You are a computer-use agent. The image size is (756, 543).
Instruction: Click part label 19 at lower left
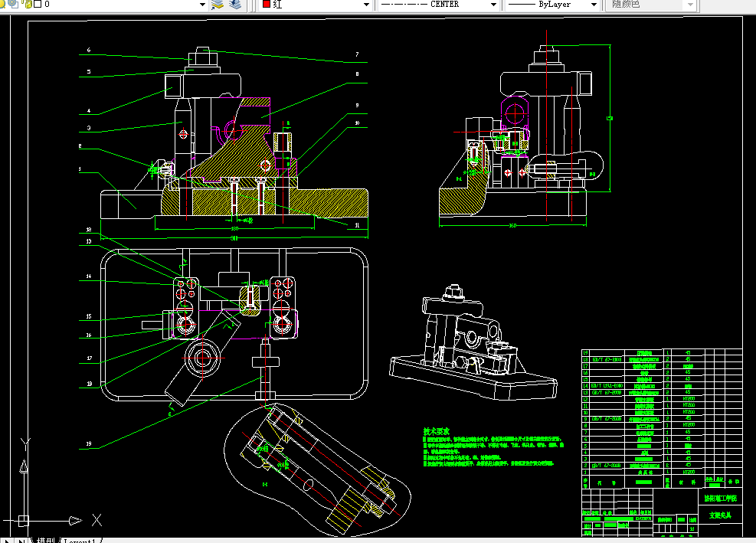point(89,443)
